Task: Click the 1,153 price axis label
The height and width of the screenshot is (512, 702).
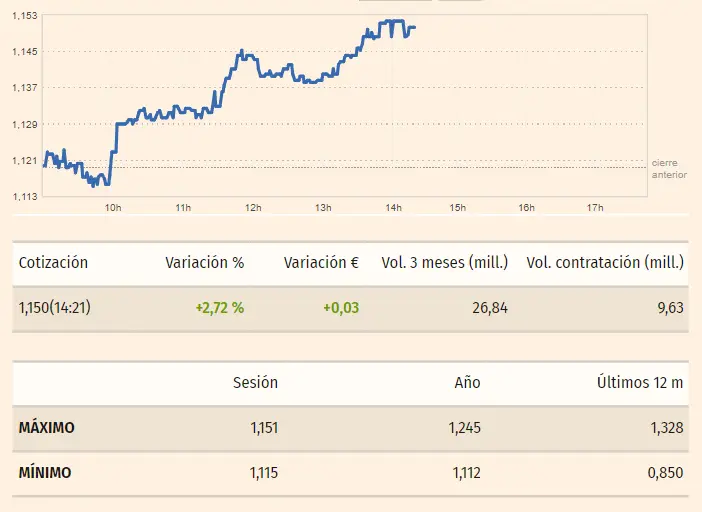Action: 26,16
